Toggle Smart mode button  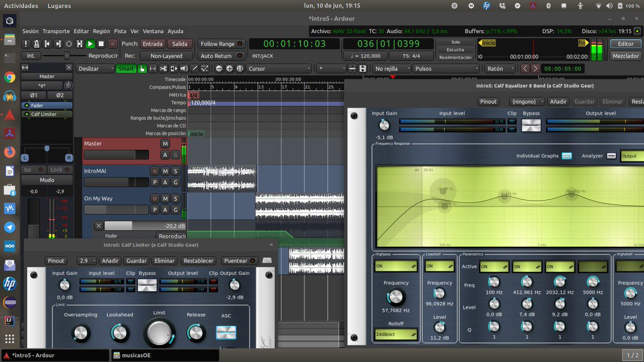click(x=126, y=69)
